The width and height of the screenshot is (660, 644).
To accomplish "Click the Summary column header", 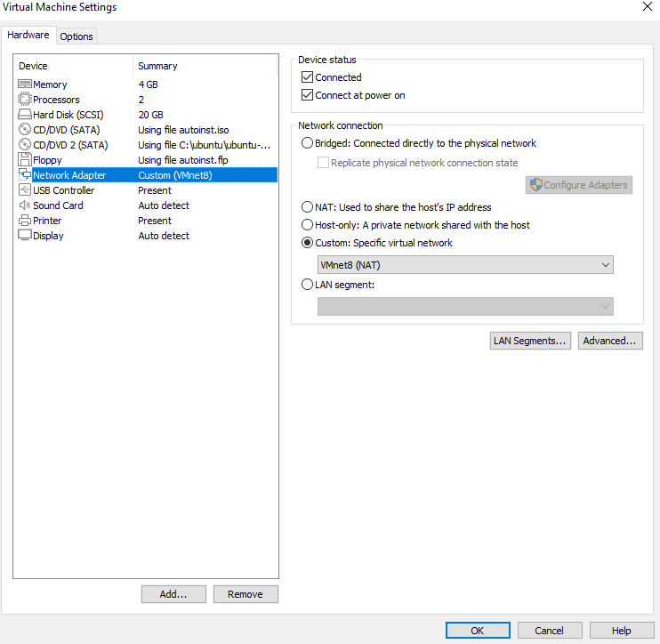I will pos(205,66).
